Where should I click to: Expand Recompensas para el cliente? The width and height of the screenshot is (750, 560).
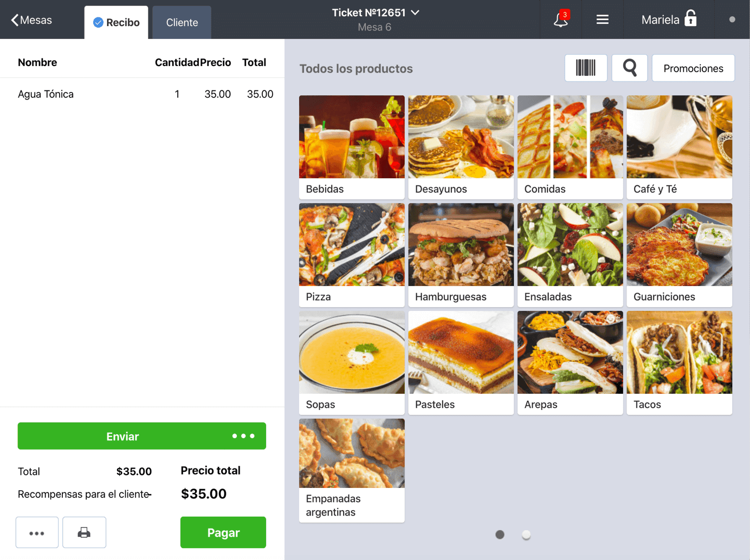pyautogui.click(x=84, y=494)
